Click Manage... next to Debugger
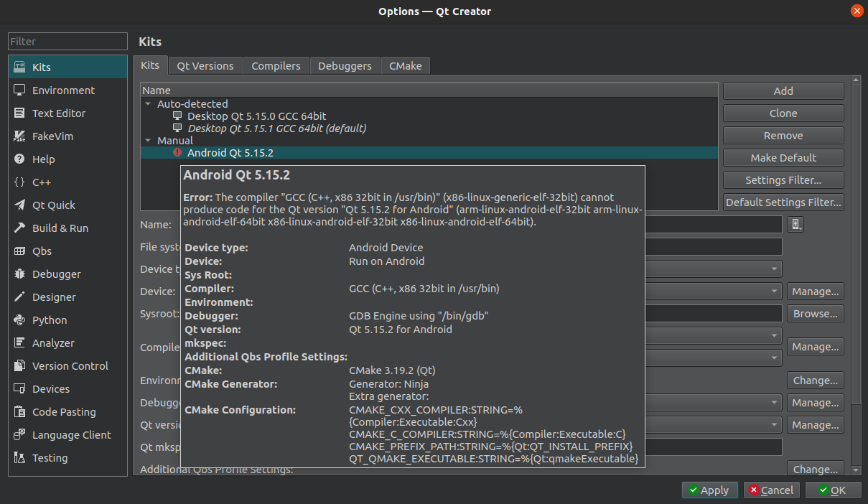This screenshot has height=504, width=868. click(816, 403)
